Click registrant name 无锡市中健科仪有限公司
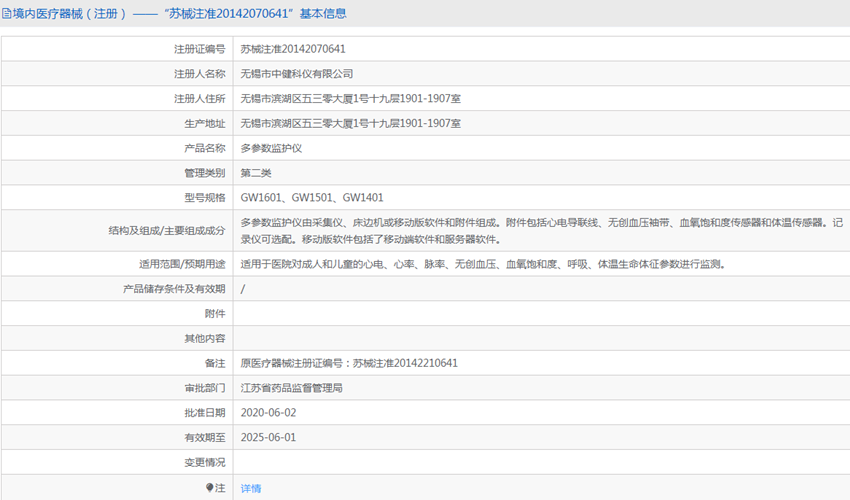Viewport: 850px width, 500px height. coord(297,73)
